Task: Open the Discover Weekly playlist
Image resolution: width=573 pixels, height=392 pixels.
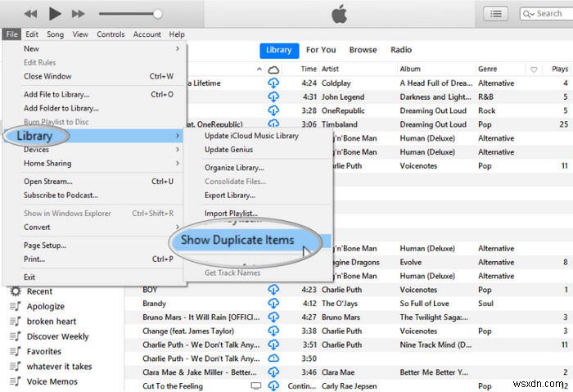Action: pyautogui.click(x=58, y=336)
